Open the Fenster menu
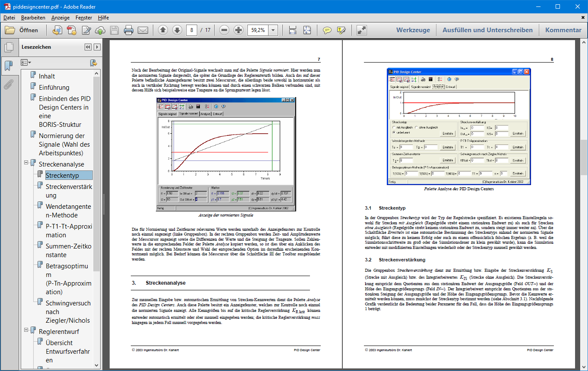Image resolution: width=588 pixels, height=371 pixels. [84, 18]
